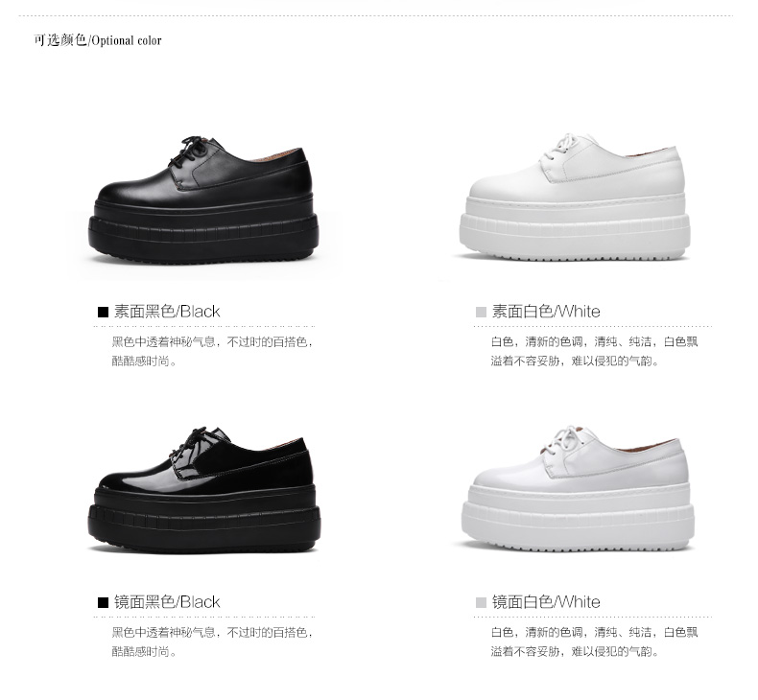Click the matte black platform shoe image
Viewport: 758px width, 700px height.
tap(203, 200)
